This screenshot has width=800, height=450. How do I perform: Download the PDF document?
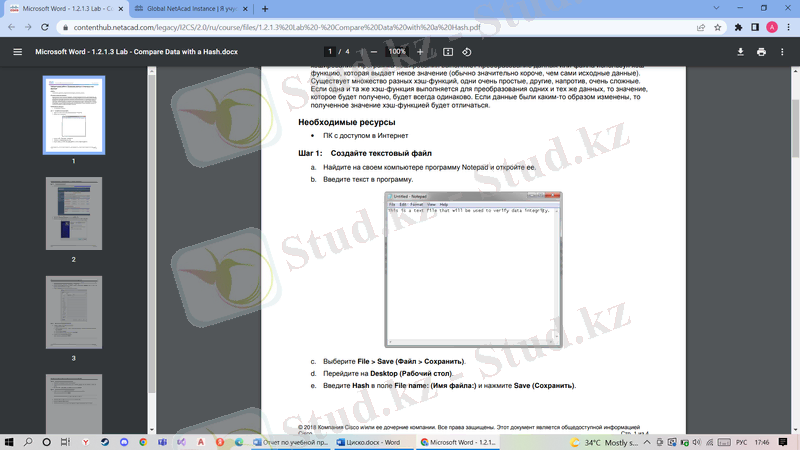point(740,52)
